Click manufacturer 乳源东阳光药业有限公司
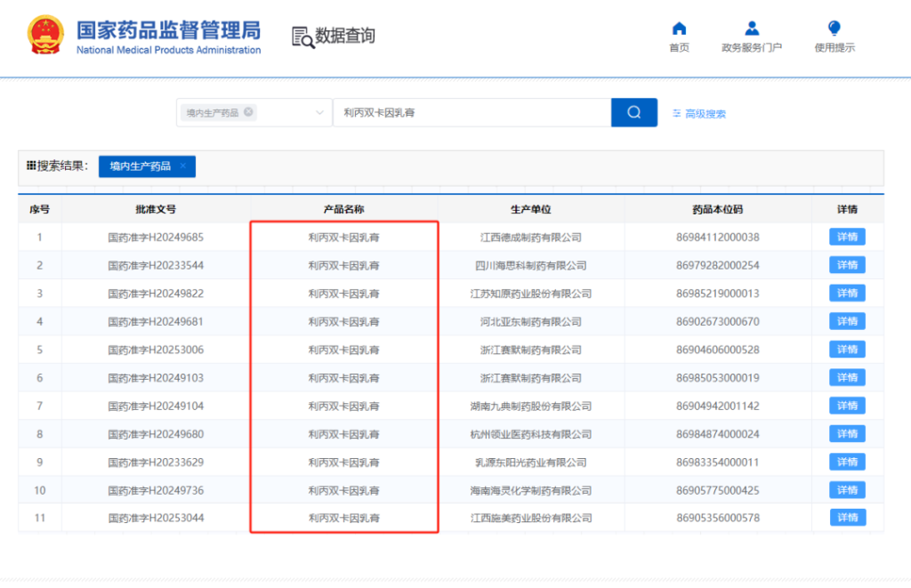911x588 pixels. [531, 463]
